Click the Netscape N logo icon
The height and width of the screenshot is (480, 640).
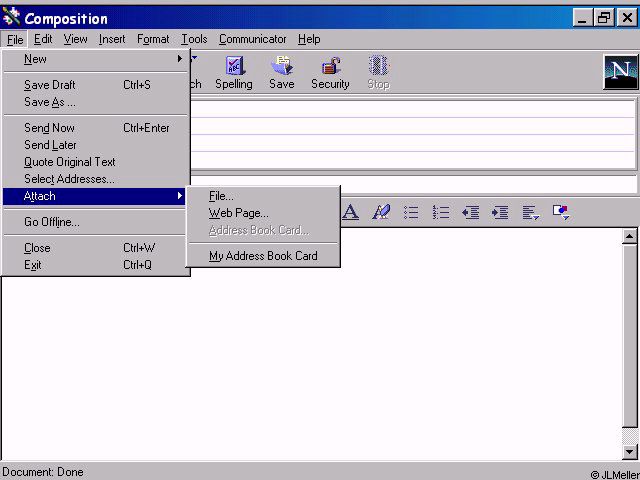pos(620,72)
